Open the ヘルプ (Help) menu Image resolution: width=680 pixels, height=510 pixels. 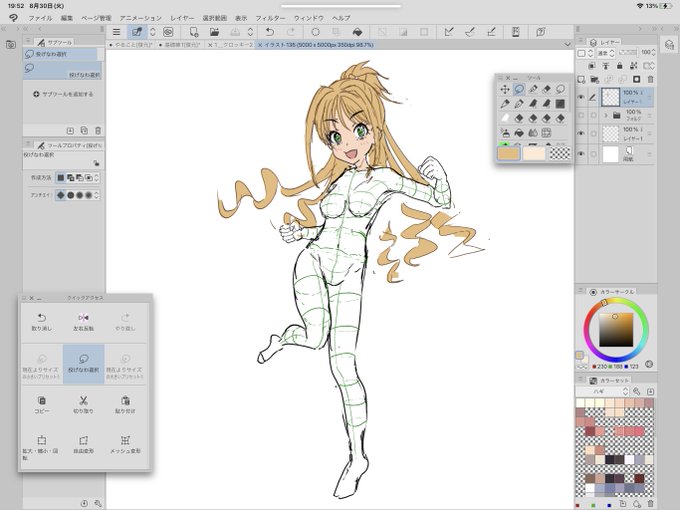(x=341, y=18)
